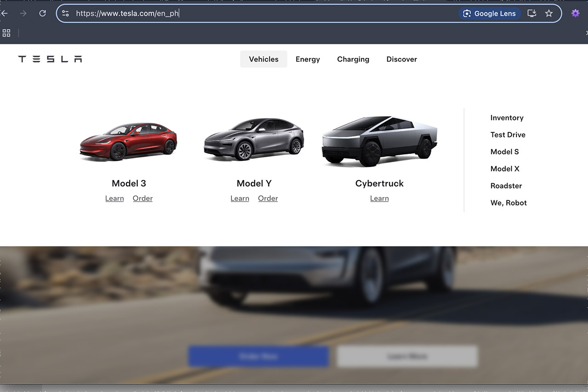Click the red Model 3 car image
This screenshot has width=588, height=392.
129,141
